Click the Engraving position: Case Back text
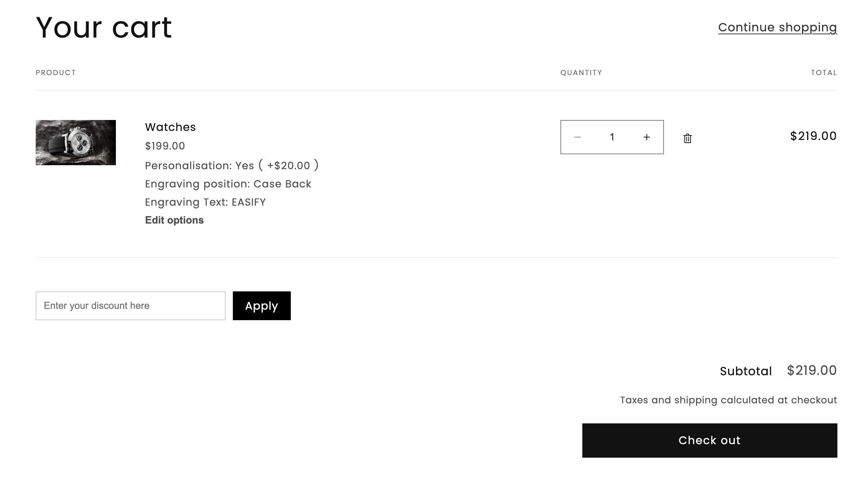This screenshot has height=477, width=868. pos(228,184)
